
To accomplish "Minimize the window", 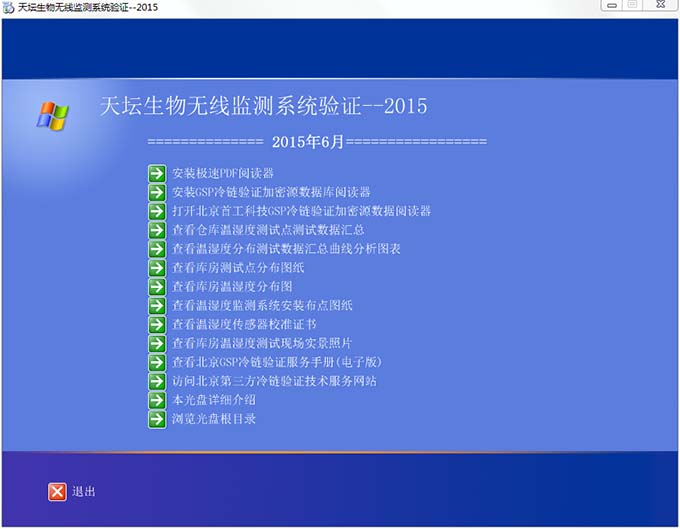I will (x=612, y=5).
